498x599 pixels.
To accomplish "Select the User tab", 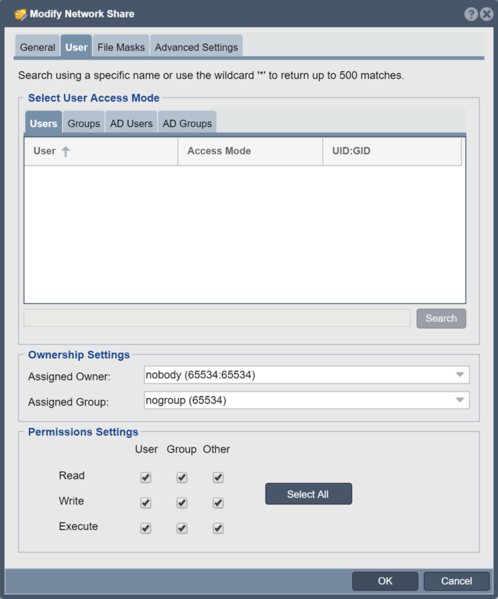I will coord(76,47).
